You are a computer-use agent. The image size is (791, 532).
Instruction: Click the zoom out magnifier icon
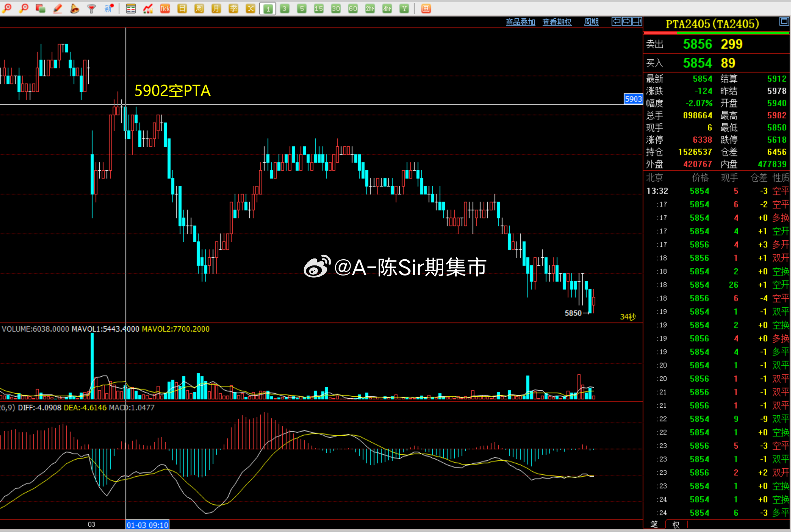pos(24,8)
